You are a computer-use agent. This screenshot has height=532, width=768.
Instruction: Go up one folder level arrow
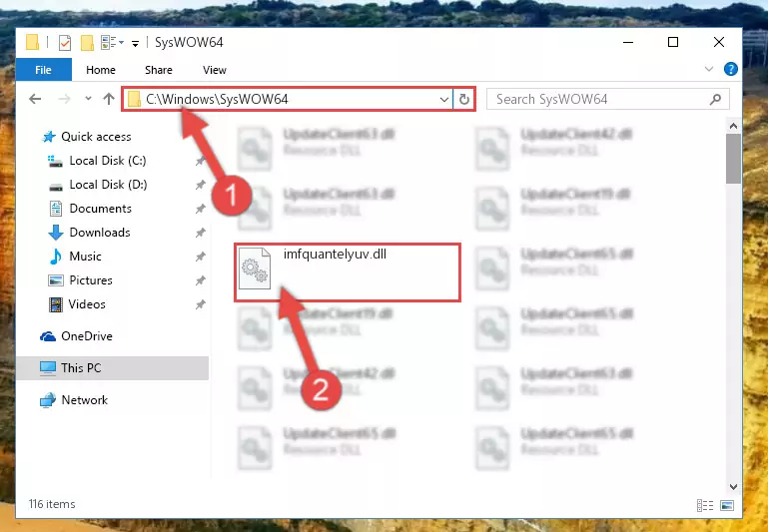pos(109,99)
